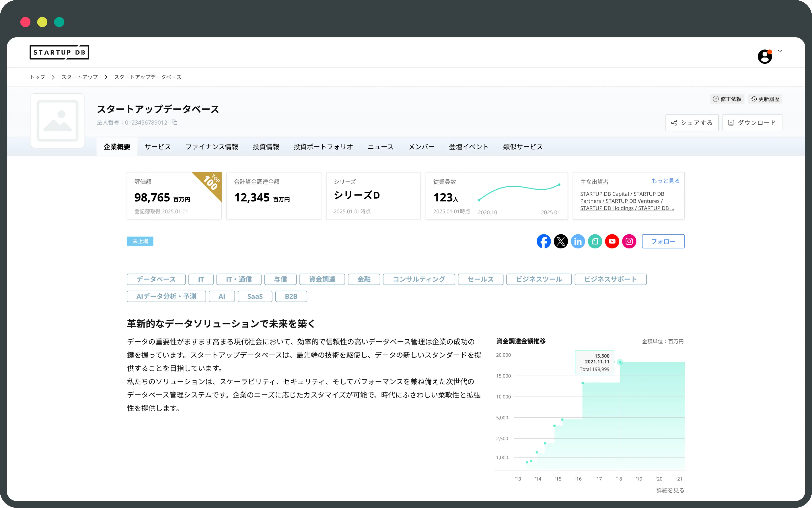Image resolution: width=812 pixels, height=508 pixels.
Task: Select the データベース tag
Action: point(156,279)
